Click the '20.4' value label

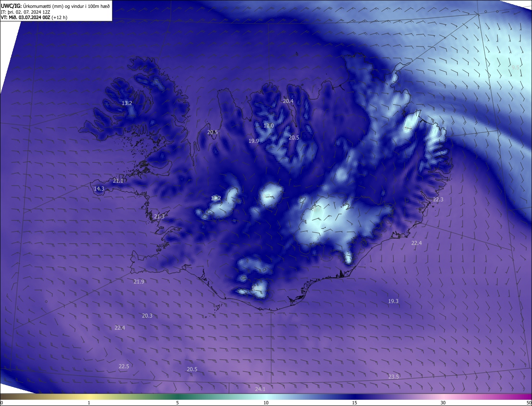pyautogui.click(x=288, y=101)
